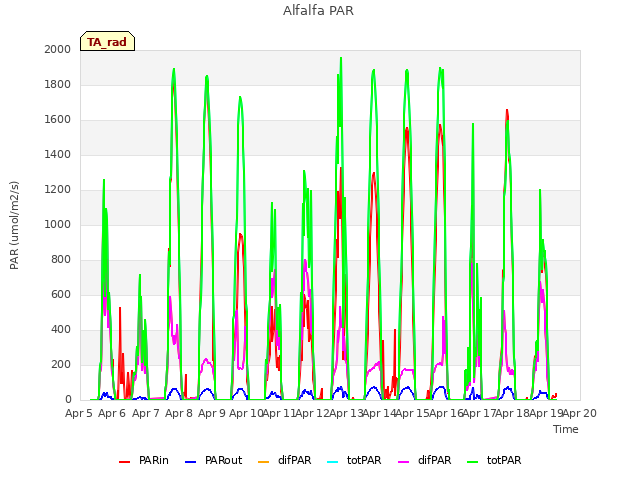Viewport: 640px width, 480px height.
Task: Click the cyan totPAR legend color marker
Action: (333, 462)
